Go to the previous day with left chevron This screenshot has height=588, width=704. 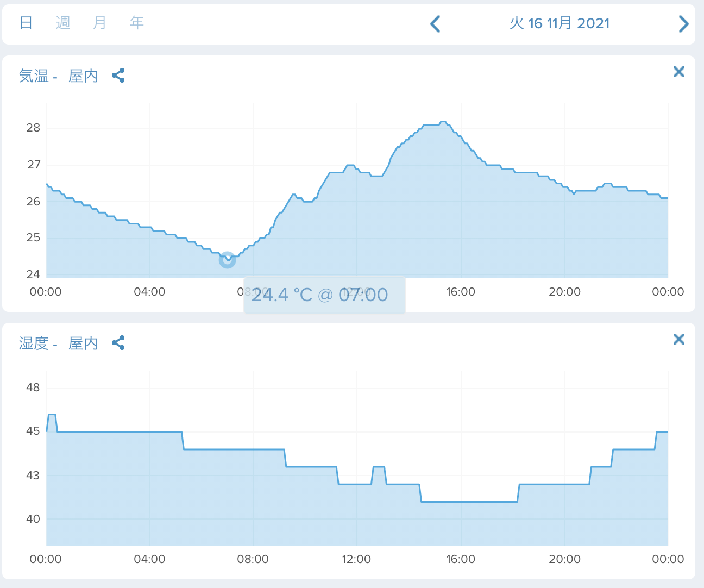pos(435,23)
